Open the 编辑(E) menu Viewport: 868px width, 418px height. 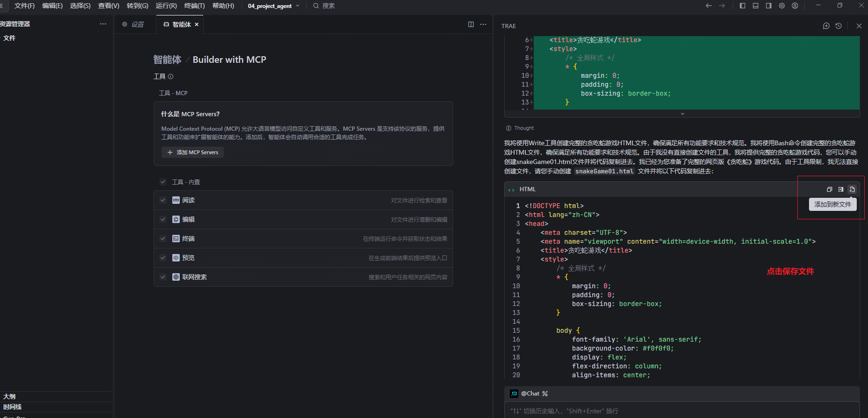pyautogui.click(x=52, y=6)
